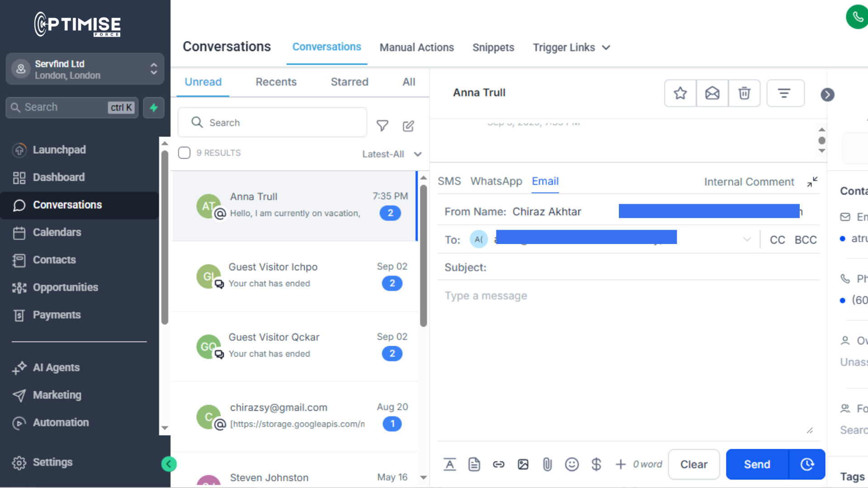
Task: Insert emoji in message composer
Action: pyautogui.click(x=571, y=464)
